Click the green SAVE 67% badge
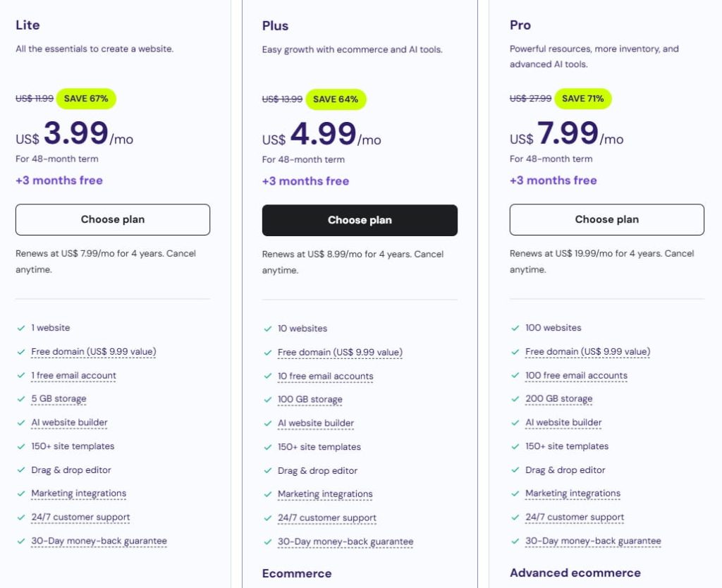This screenshot has width=722, height=588. point(86,99)
